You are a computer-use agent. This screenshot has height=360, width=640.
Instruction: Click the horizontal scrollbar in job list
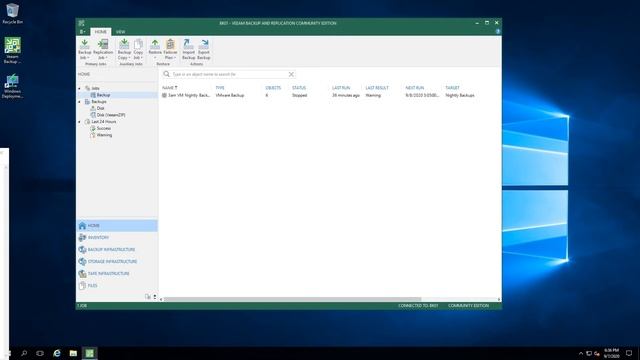tap(292, 299)
